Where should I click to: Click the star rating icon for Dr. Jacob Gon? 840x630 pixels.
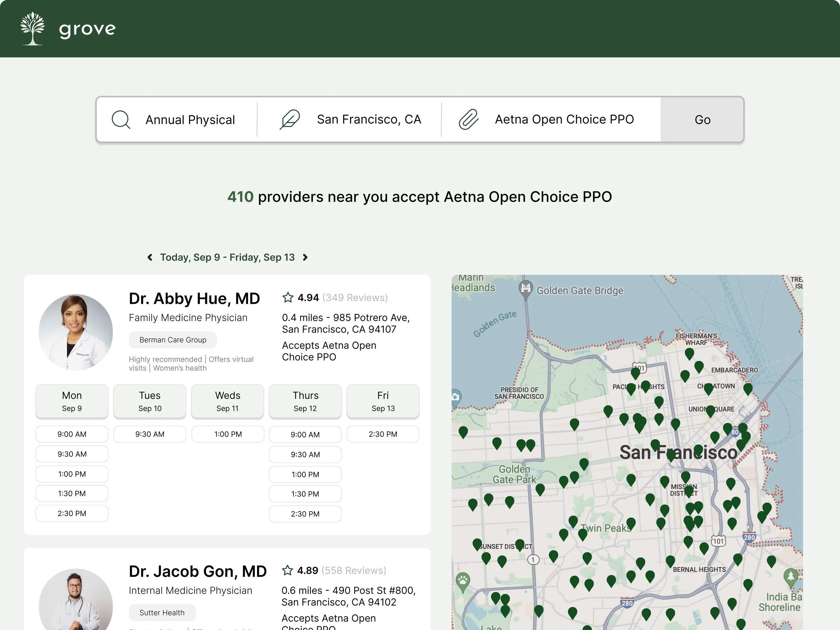click(x=288, y=570)
